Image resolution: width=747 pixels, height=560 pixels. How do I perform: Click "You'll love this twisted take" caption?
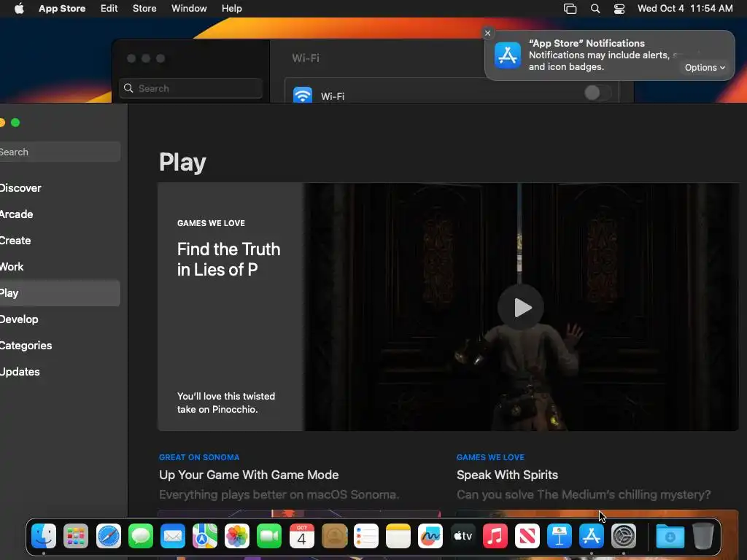(226, 402)
